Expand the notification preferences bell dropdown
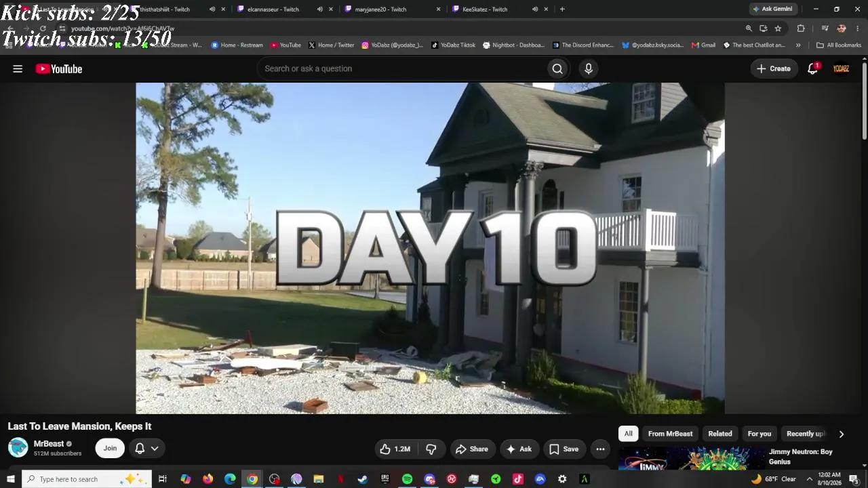868x488 pixels. 146,448
